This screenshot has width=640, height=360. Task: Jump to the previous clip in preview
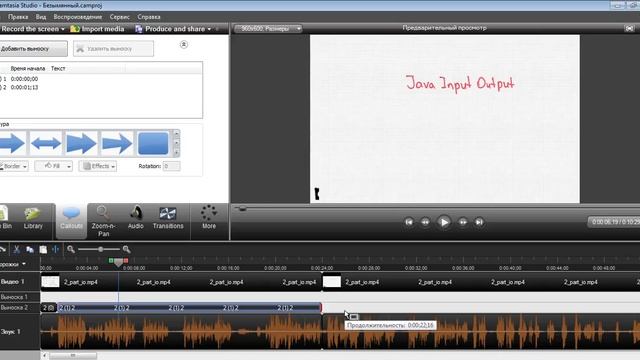[x=409, y=222]
